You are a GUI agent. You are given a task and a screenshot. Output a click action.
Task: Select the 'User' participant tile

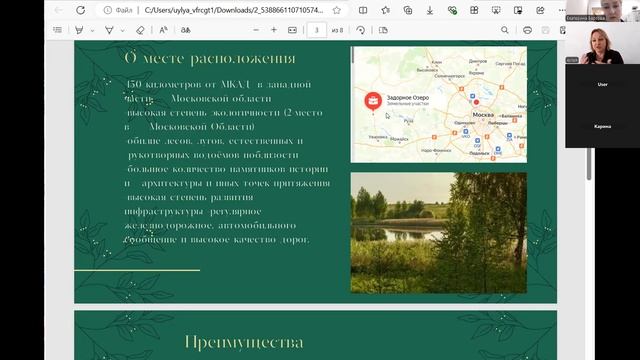pos(602,84)
